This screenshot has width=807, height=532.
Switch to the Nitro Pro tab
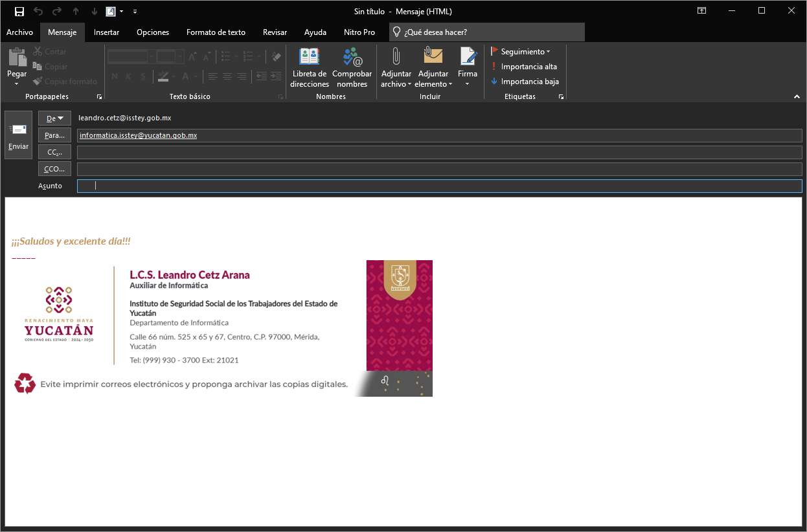[359, 32]
